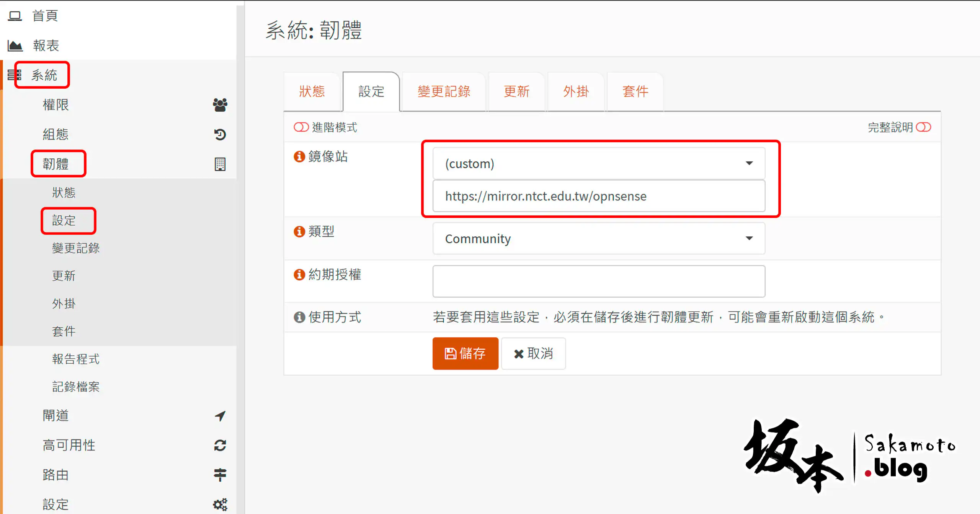Click the users icon beside 權限
Screen dimensions: 980x514
coord(220,105)
